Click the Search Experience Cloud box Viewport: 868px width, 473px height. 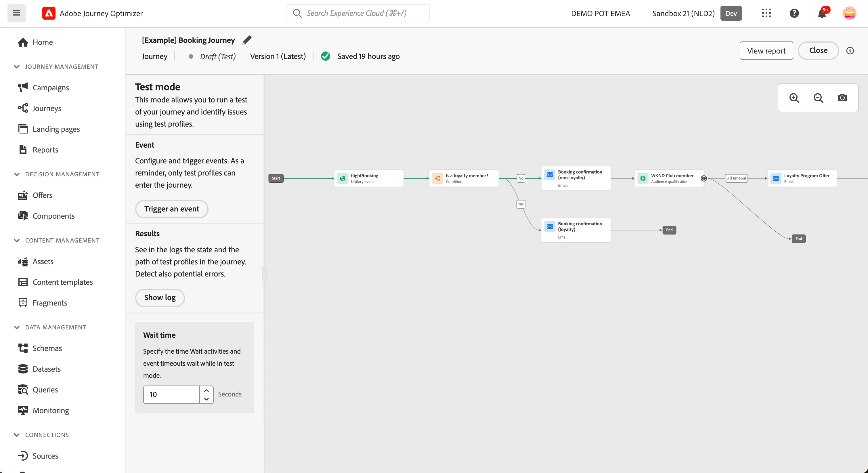[357, 13]
